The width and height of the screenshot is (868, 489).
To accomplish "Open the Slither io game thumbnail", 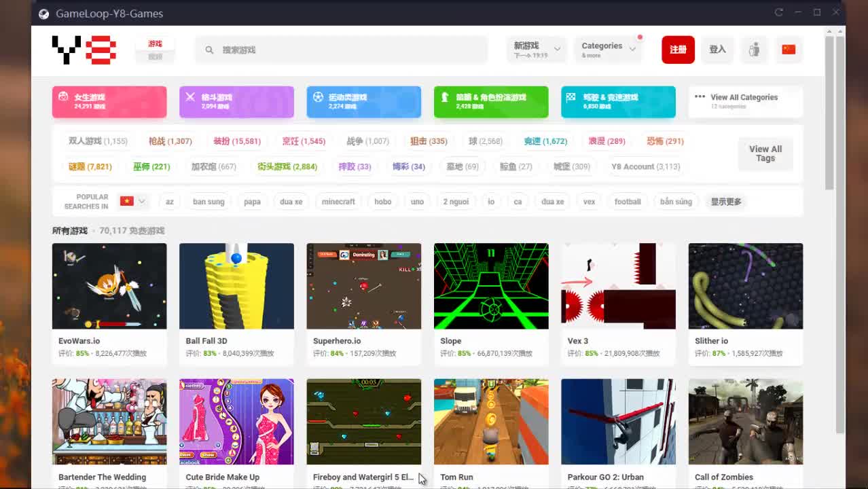I will pyautogui.click(x=746, y=286).
